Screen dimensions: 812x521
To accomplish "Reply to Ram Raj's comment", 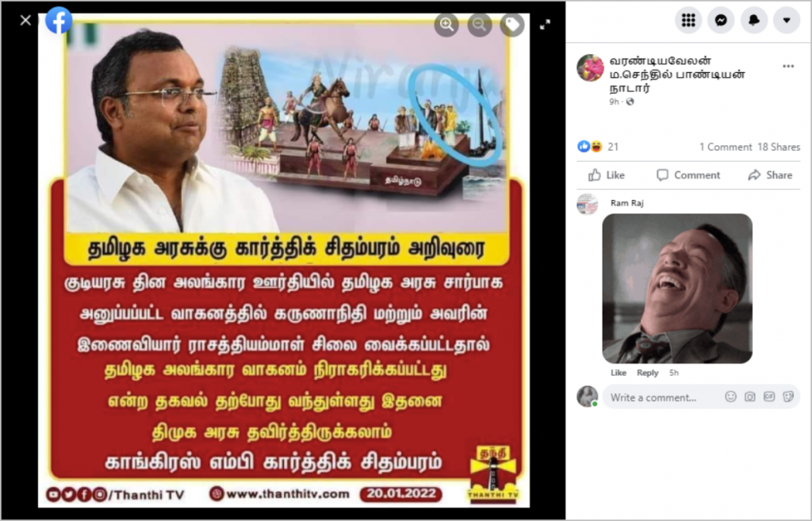I will [647, 373].
